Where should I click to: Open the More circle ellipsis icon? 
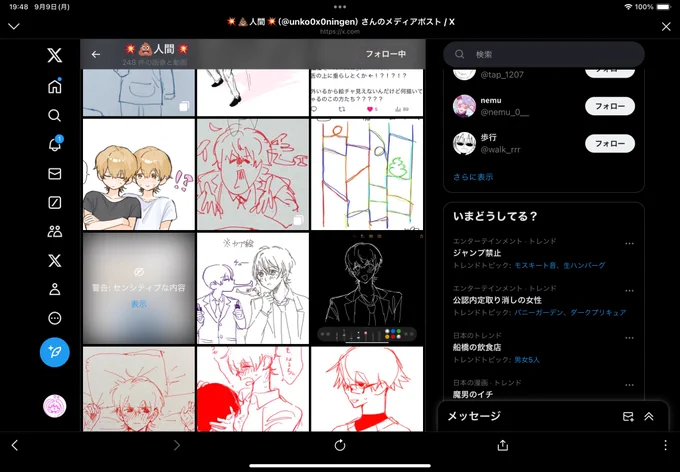55,318
